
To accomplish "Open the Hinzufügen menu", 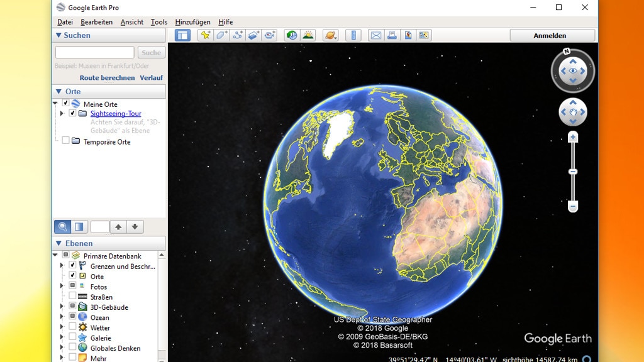I will pyautogui.click(x=191, y=21).
